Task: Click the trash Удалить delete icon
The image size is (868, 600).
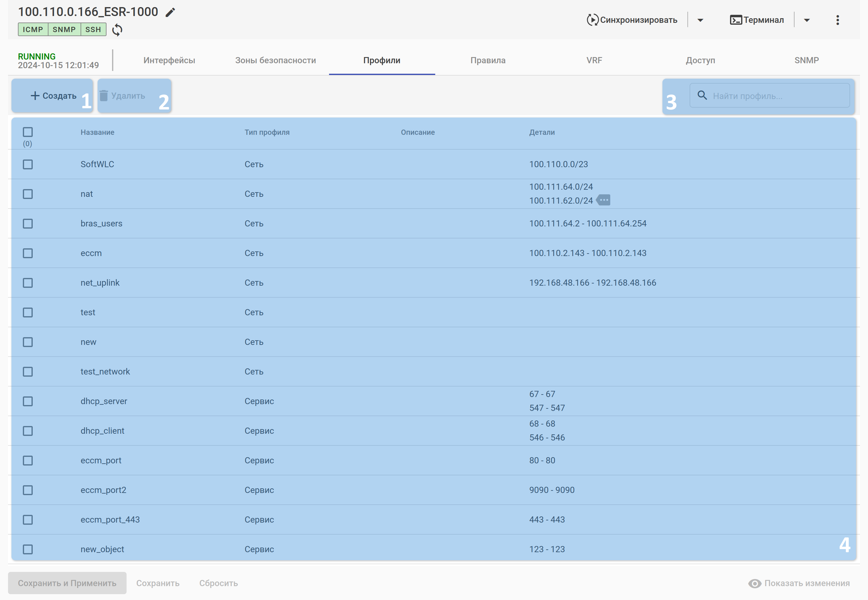Action: click(104, 96)
